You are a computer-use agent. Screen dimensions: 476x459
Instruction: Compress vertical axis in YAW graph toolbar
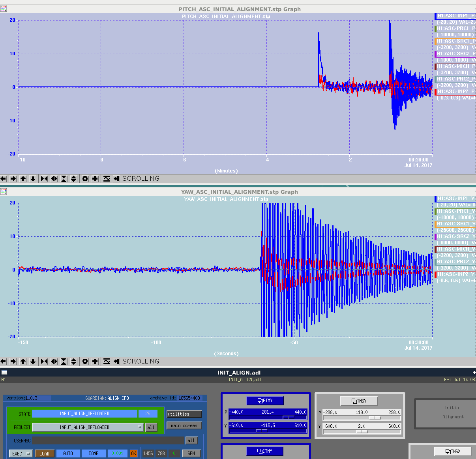click(x=64, y=362)
